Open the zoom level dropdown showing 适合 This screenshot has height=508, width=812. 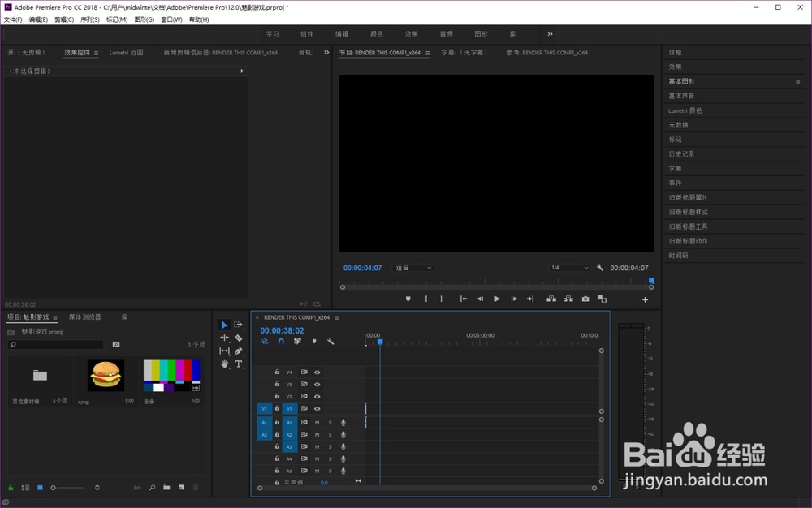coord(413,268)
